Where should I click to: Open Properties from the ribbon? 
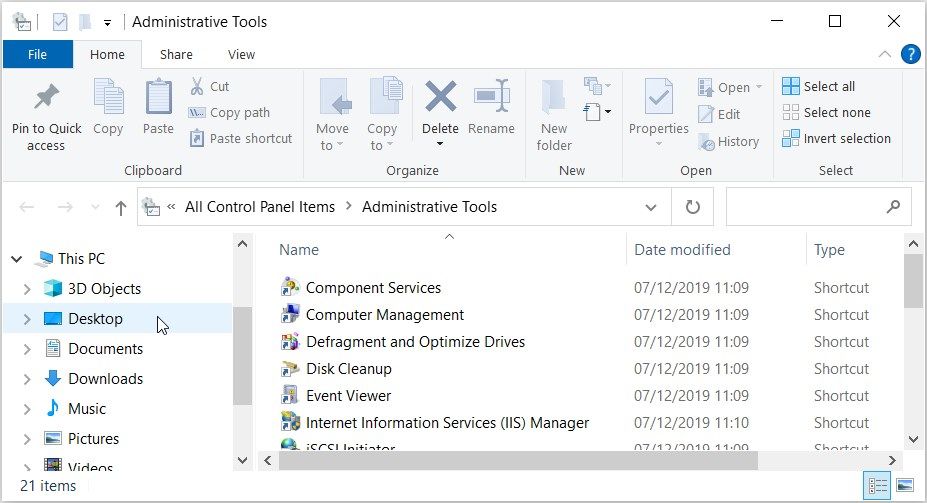tap(658, 98)
